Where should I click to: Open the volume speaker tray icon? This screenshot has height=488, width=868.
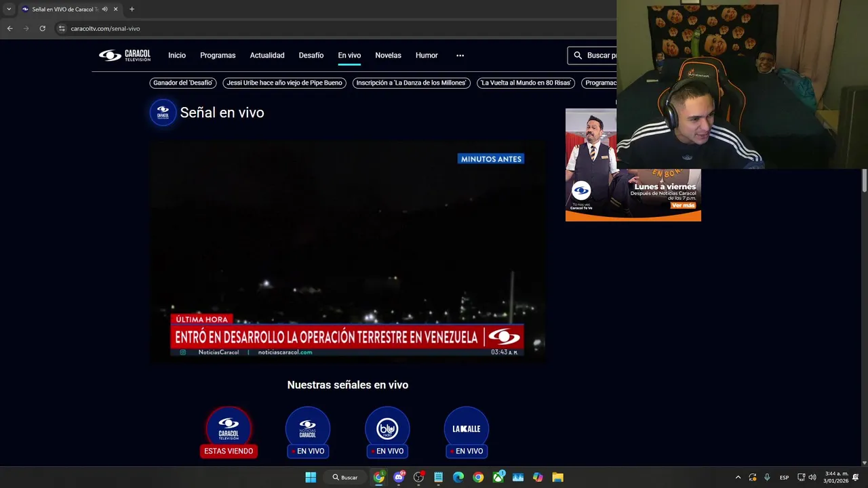(x=812, y=477)
